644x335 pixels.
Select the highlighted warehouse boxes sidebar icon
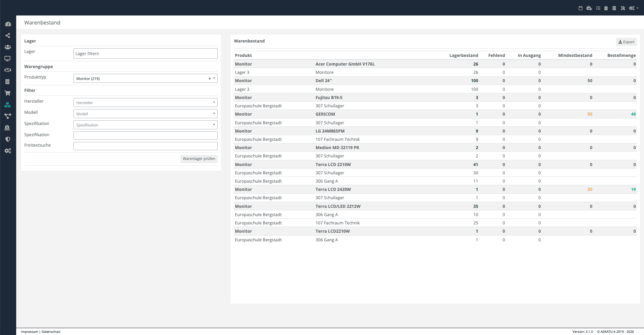pos(8,105)
